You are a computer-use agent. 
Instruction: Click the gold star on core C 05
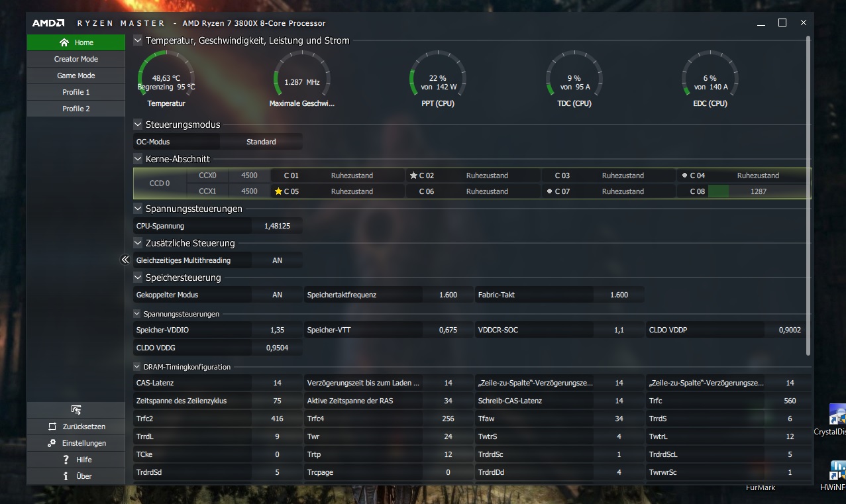coord(278,191)
